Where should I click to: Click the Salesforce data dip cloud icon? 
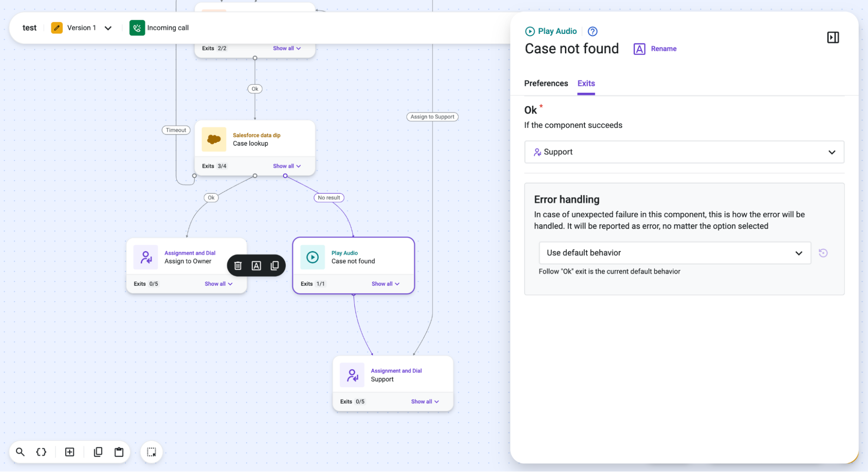(x=214, y=139)
